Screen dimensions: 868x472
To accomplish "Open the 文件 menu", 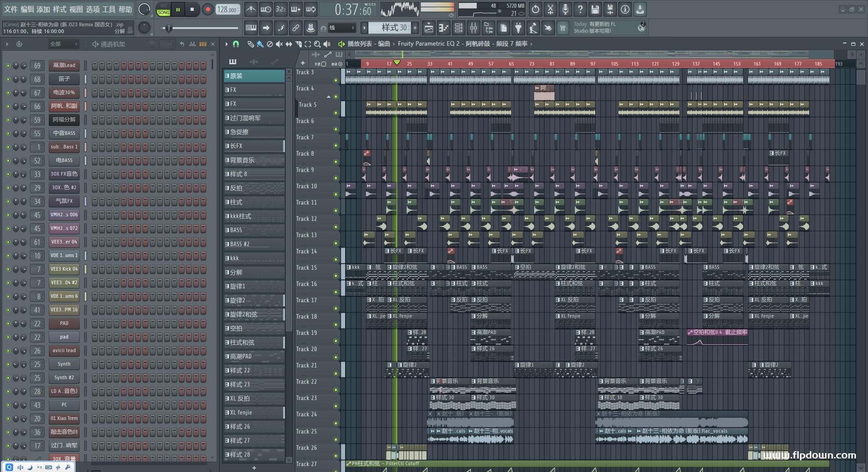I will 11,9.
